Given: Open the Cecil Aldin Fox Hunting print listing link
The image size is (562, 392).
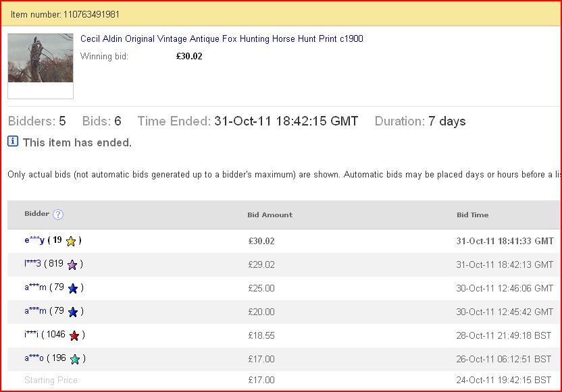Looking at the screenshot, I should point(222,38).
